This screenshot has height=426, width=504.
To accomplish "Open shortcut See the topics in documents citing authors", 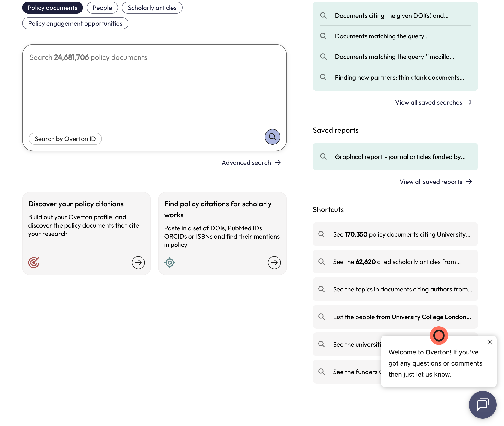I will tap(395, 289).
